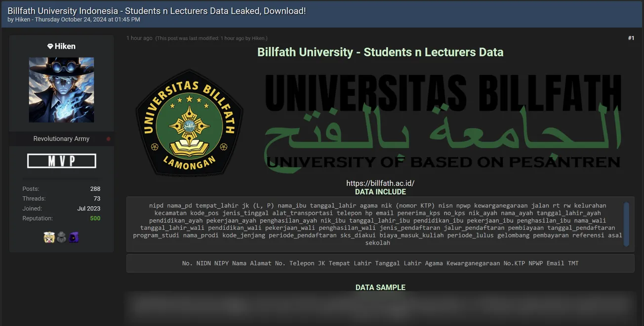The image size is (644, 326).
Task: Click the DATA SAMPLE heading
Action: click(x=380, y=287)
